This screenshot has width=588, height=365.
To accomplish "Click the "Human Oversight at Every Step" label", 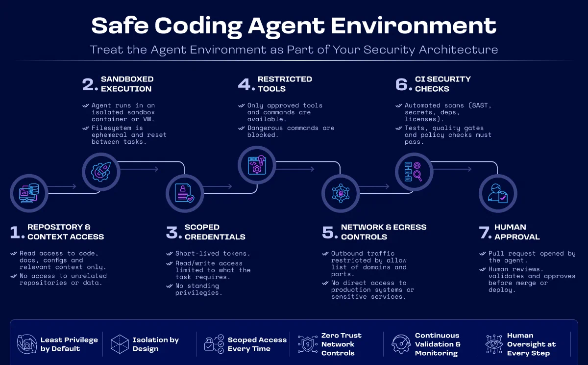I will 532,344.
